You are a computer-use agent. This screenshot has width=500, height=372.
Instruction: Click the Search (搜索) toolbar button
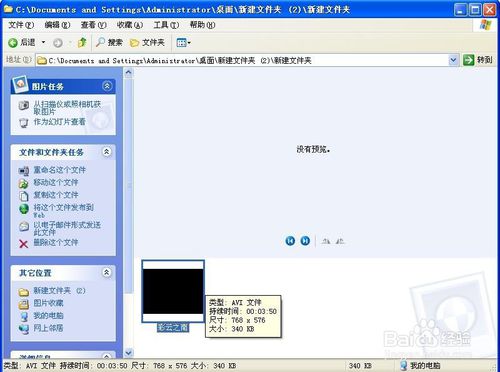point(109,43)
